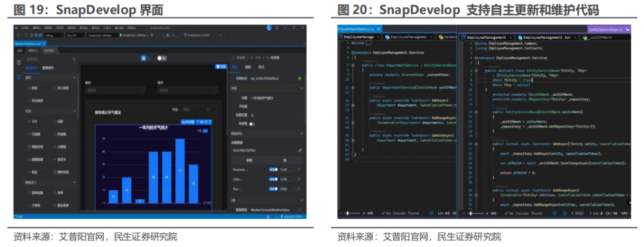Switch to the 样式 properties tab

[x=261, y=67]
